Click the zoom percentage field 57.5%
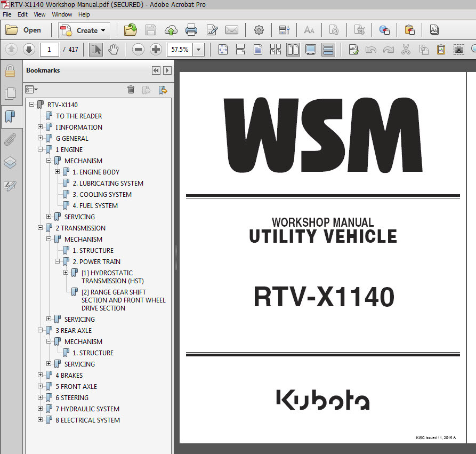 tap(180, 50)
